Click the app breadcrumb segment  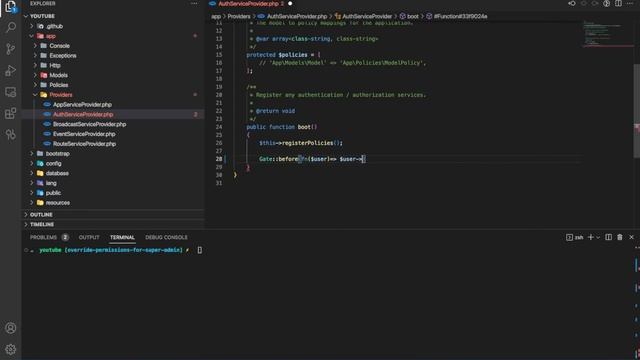216,16
